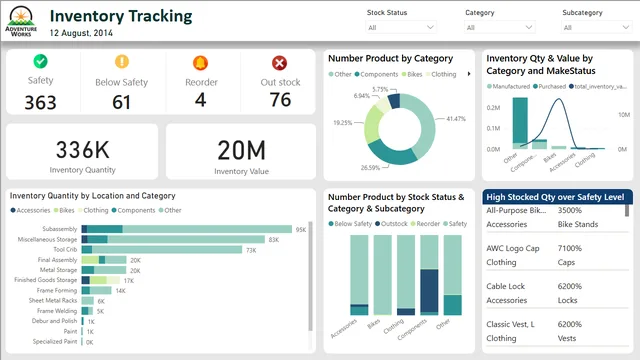Click the Accessories stacked column

(359, 275)
